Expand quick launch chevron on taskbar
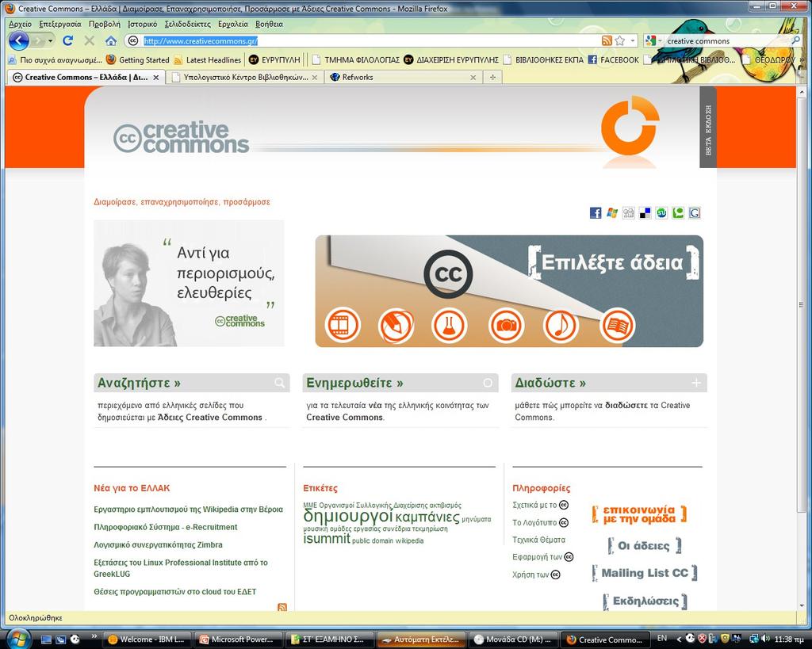 click(94, 636)
